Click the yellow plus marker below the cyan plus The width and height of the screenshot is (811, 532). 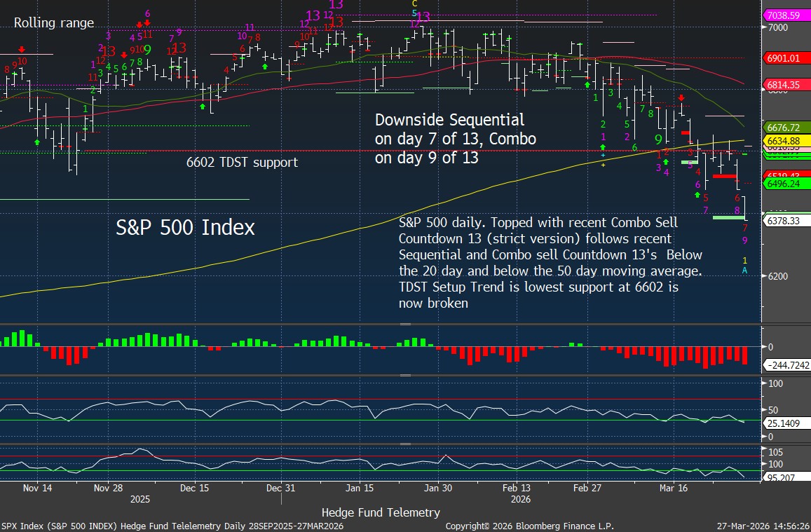coord(603,165)
